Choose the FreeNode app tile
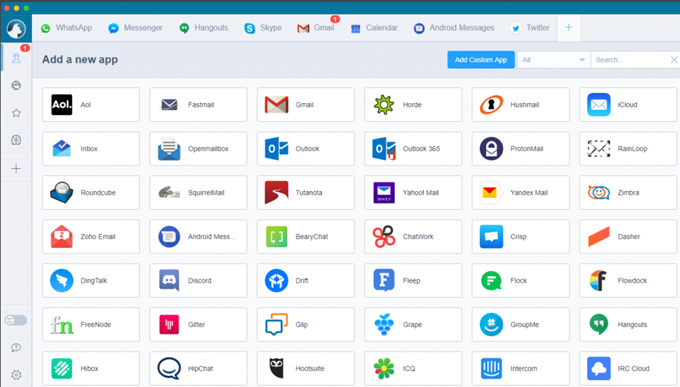 pyautogui.click(x=91, y=325)
